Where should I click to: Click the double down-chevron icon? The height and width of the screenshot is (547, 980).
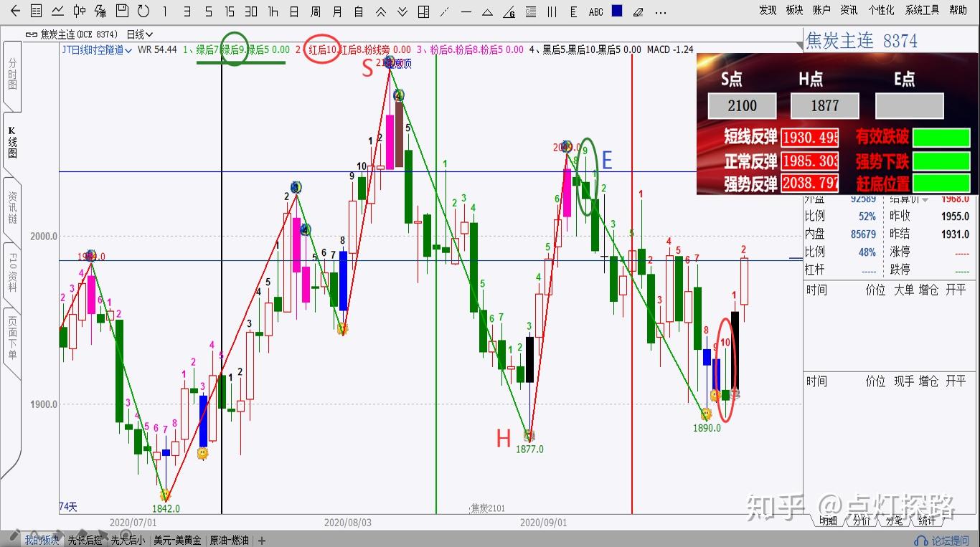(402, 11)
